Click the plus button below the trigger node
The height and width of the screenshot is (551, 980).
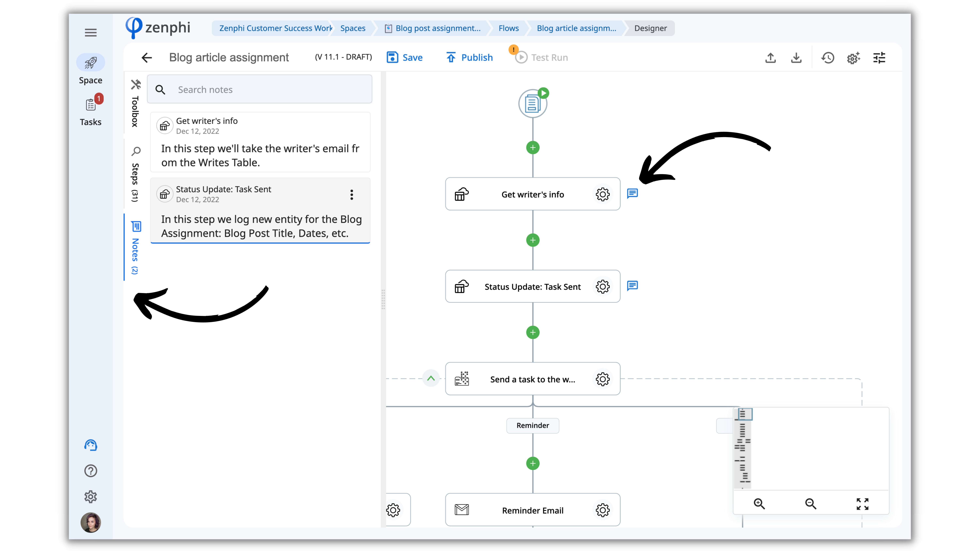tap(533, 148)
